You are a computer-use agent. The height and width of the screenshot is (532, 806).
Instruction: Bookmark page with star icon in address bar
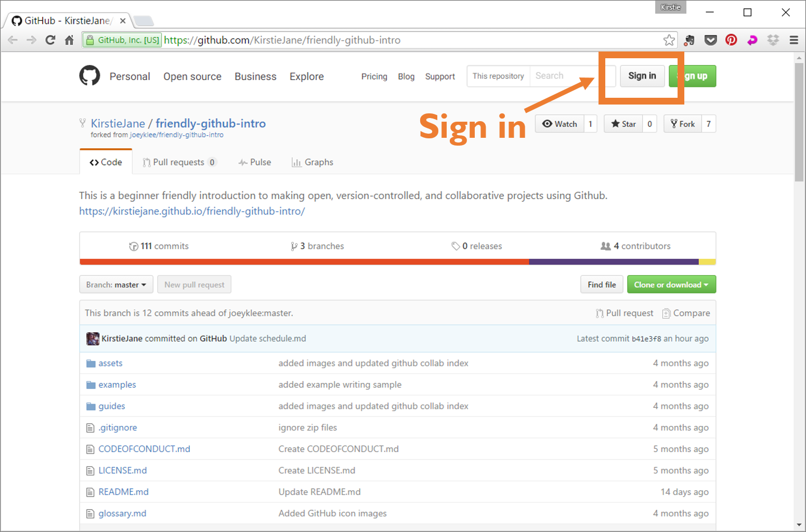tap(669, 40)
